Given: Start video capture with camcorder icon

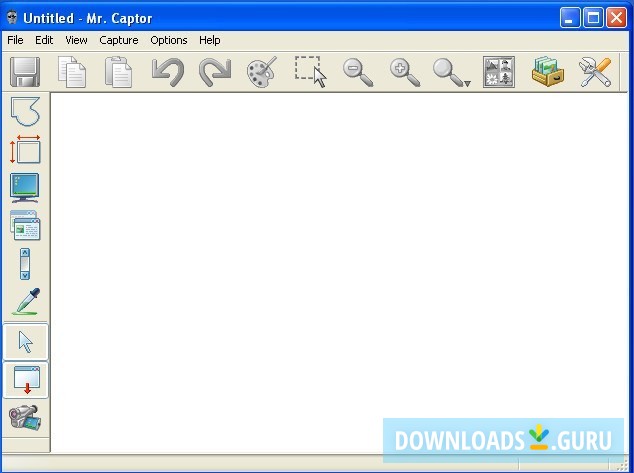Looking at the screenshot, I should coord(25,417).
